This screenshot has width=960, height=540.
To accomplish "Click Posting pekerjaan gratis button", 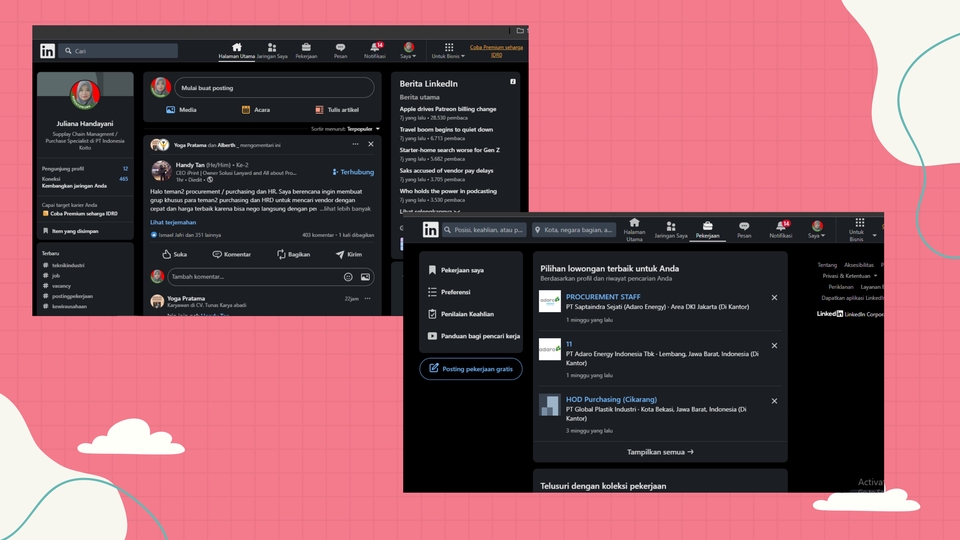I will 471,369.
